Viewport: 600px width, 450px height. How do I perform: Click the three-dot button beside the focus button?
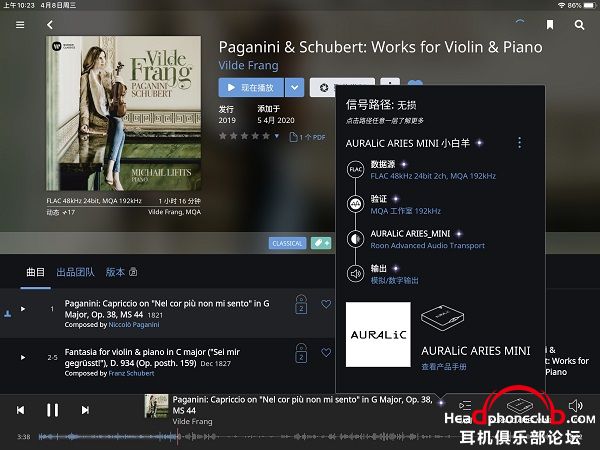point(390,82)
